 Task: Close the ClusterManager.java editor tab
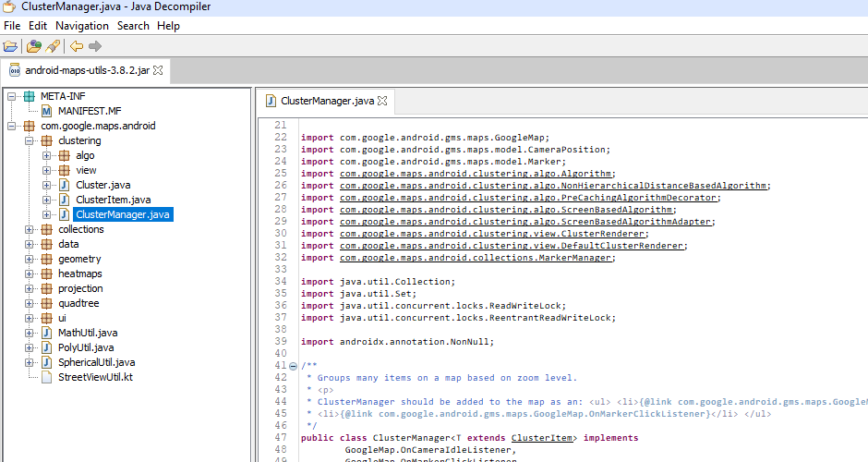382,101
